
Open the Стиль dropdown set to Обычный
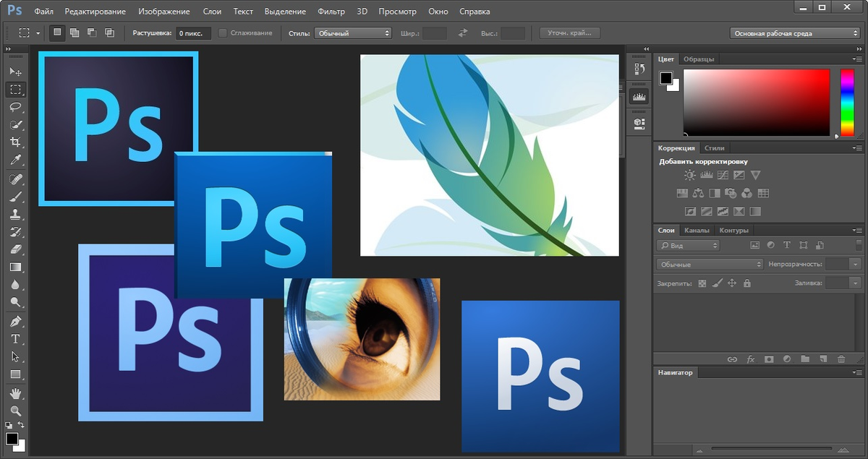coord(353,33)
